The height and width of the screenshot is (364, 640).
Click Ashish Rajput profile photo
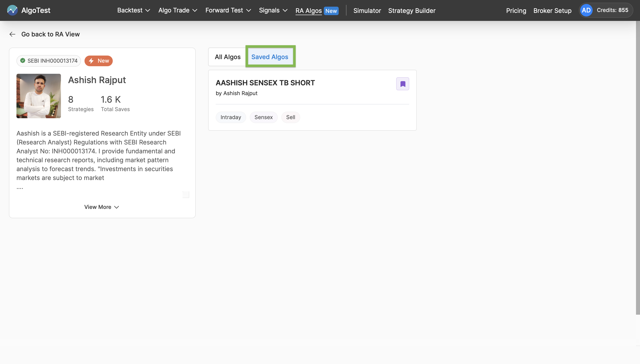38,96
